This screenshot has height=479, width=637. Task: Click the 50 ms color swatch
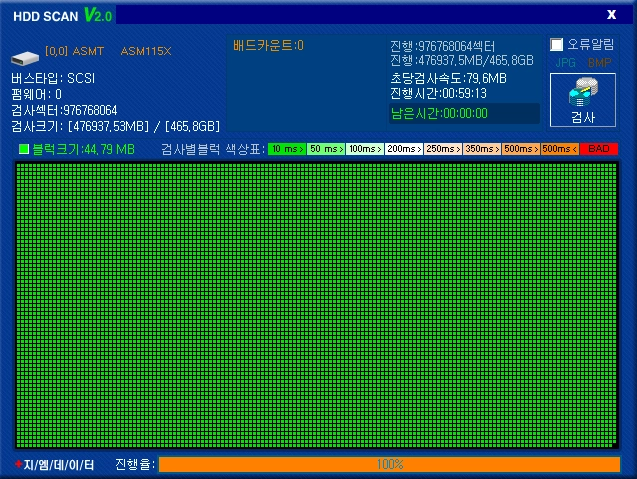[x=326, y=149]
